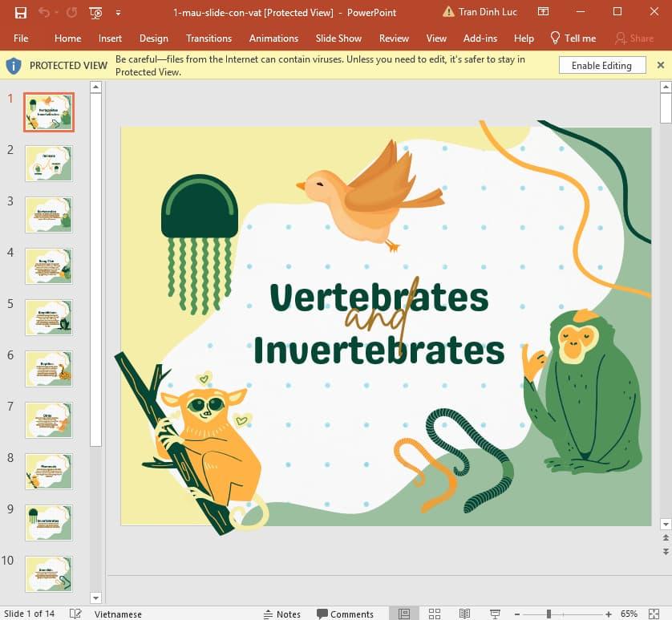The height and width of the screenshot is (620, 672).
Task: Expand the File menu
Action: 21,38
